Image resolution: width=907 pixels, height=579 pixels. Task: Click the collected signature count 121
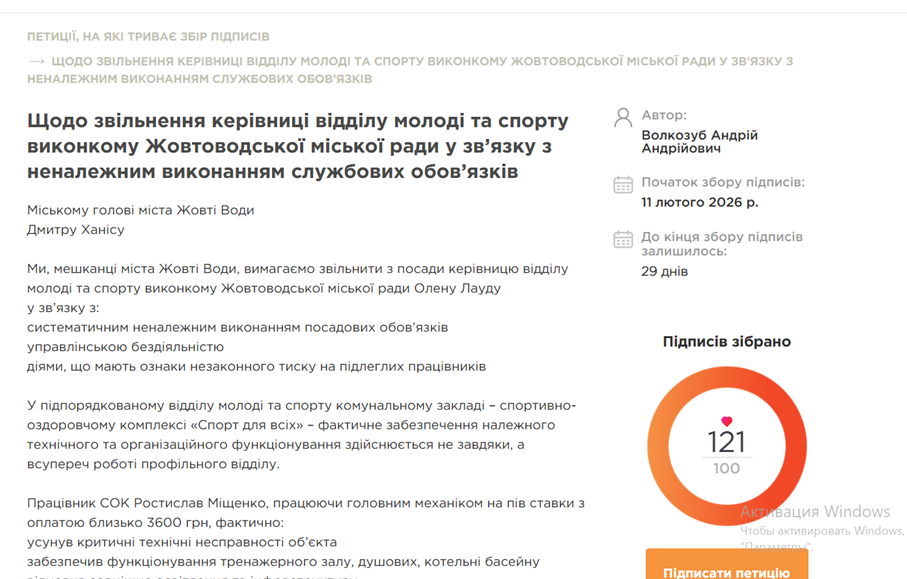pos(727,443)
